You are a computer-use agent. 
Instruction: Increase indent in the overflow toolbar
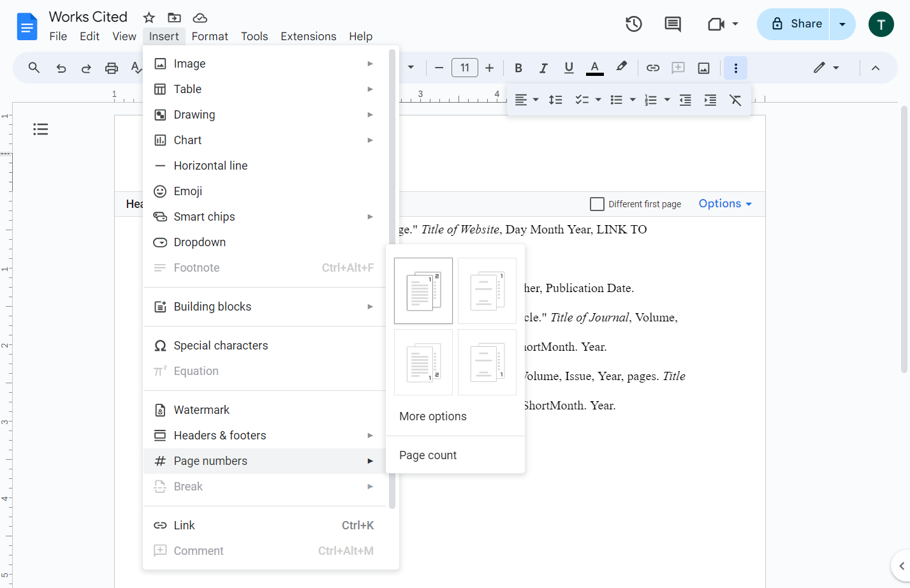710,100
